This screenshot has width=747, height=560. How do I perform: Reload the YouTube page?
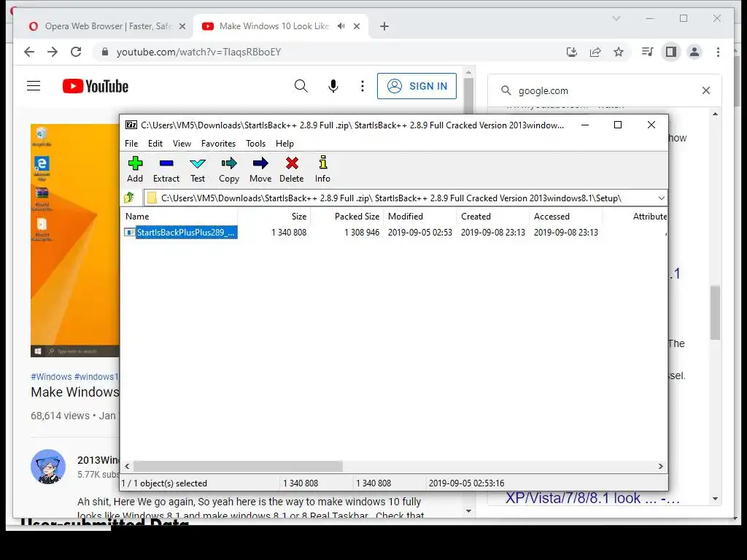point(76,52)
